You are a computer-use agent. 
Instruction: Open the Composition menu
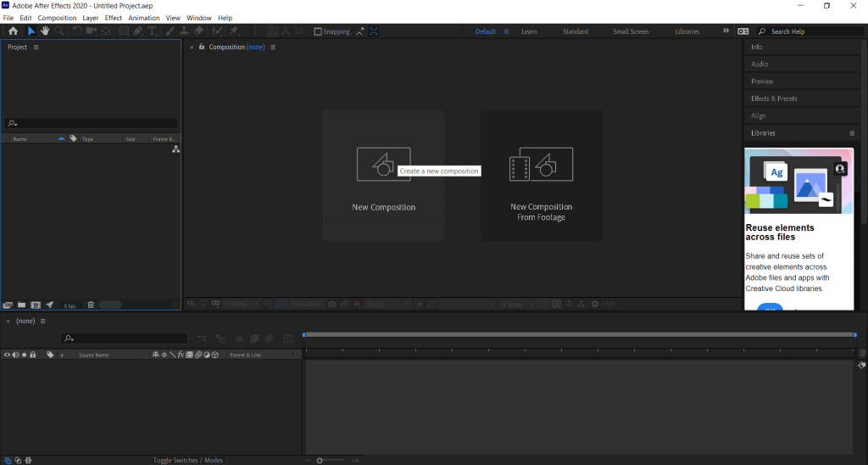pyautogui.click(x=57, y=18)
